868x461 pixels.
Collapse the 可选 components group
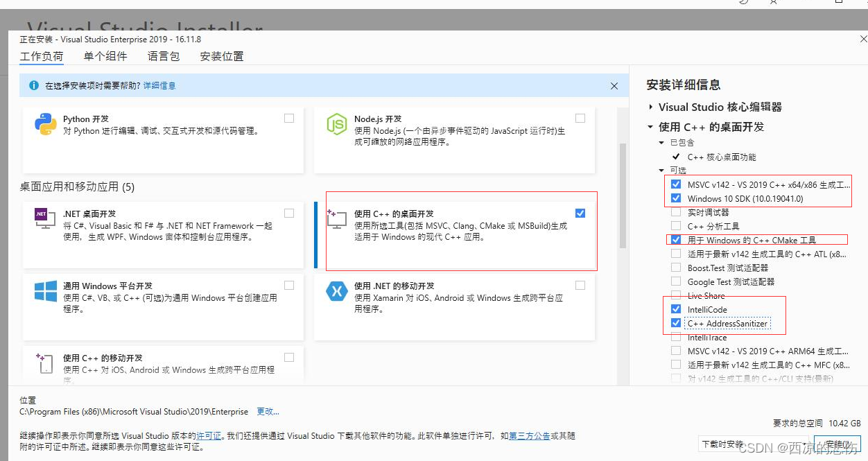point(661,171)
